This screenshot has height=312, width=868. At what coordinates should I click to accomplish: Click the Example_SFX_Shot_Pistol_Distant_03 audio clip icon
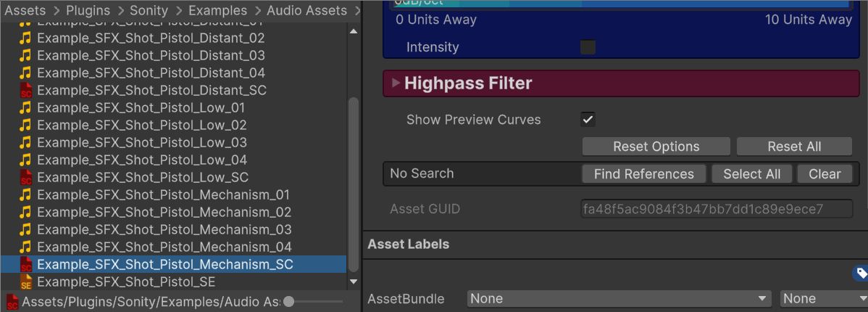pyautogui.click(x=26, y=56)
